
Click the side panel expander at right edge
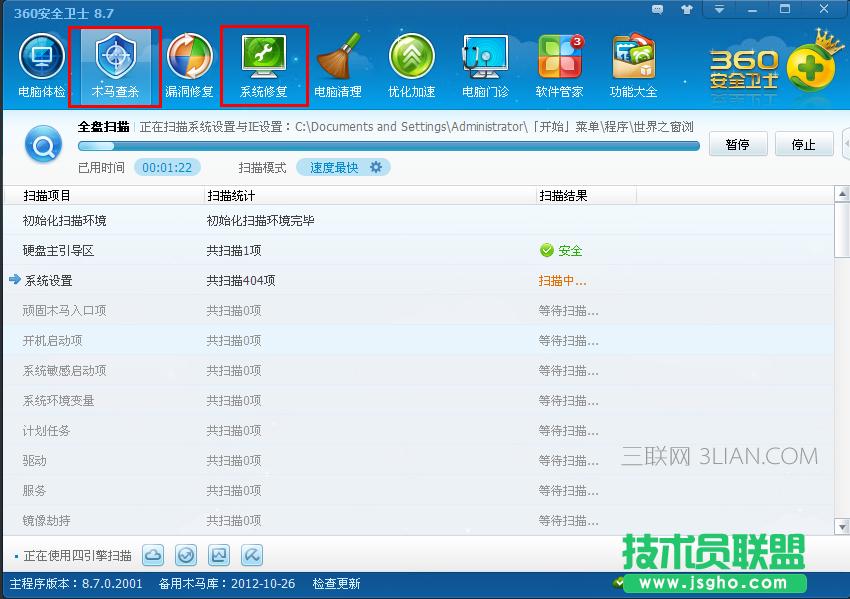tap(846, 144)
